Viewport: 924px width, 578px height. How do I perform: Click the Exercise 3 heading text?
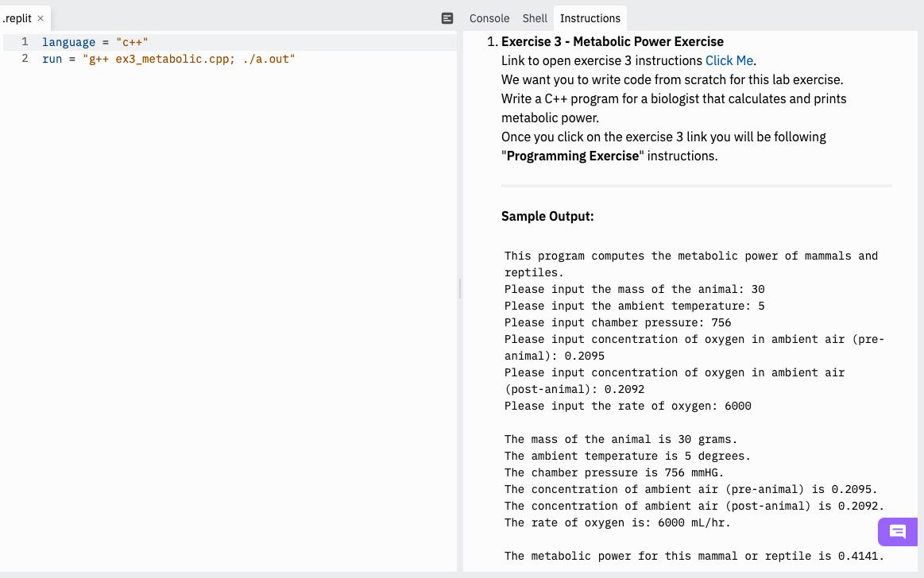612,41
